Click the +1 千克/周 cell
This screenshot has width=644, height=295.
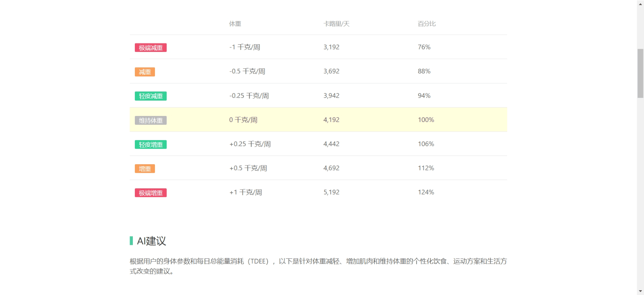[246, 192]
